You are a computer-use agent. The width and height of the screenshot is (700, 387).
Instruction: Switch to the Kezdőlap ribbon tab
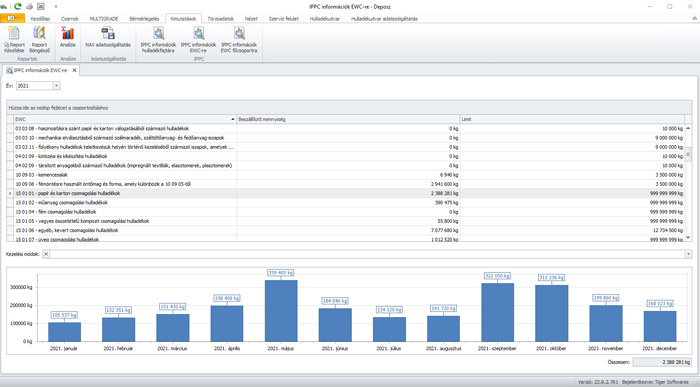[x=40, y=19]
